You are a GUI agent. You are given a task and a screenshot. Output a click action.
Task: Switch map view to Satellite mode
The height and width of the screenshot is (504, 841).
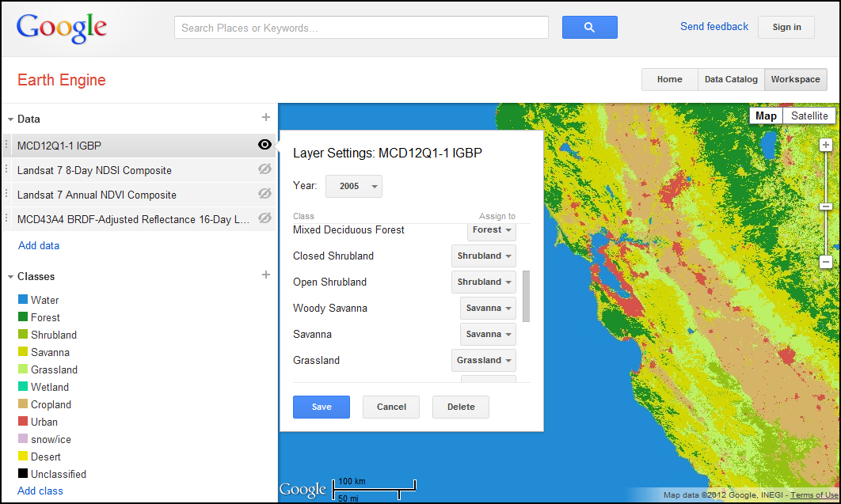809,116
